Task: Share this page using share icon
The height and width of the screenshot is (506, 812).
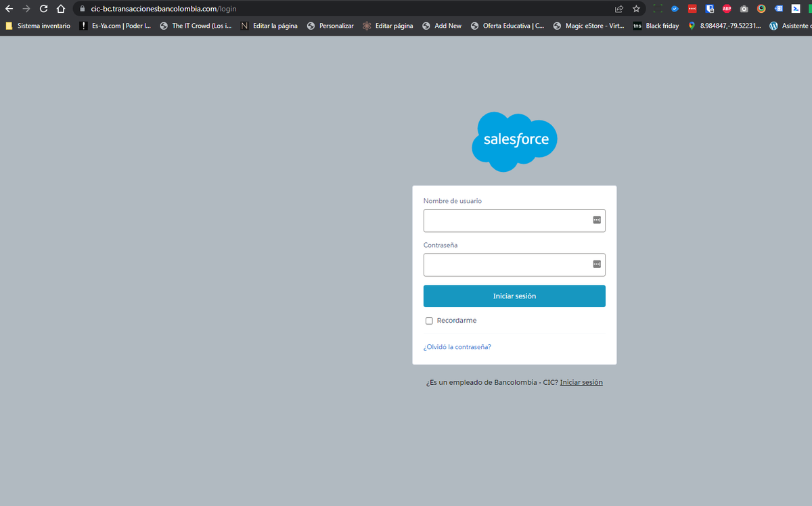Action: pos(618,9)
